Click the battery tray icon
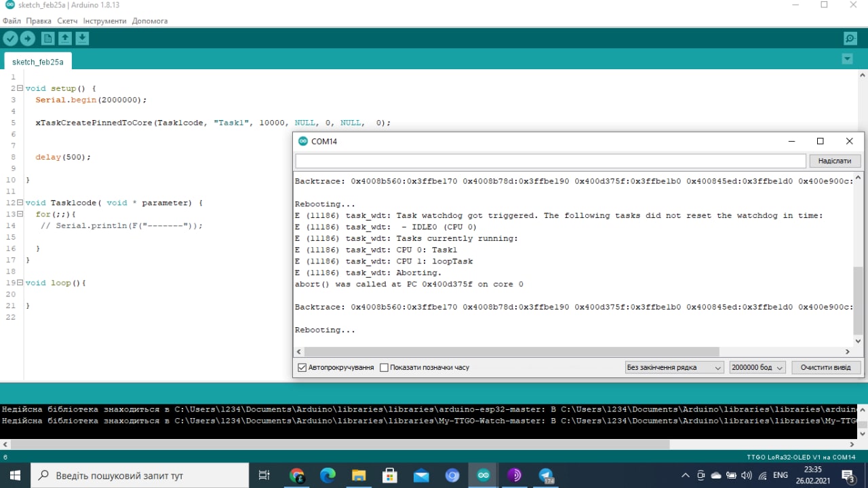Viewport: 868px width, 488px height. point(732,475)
